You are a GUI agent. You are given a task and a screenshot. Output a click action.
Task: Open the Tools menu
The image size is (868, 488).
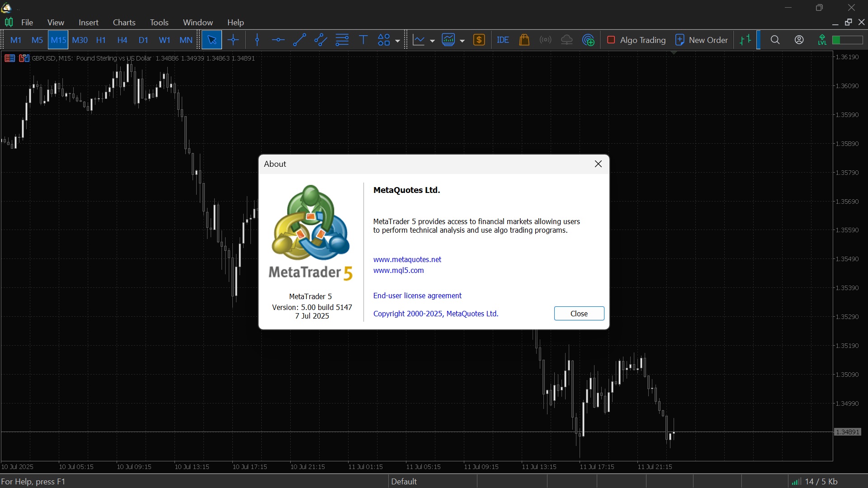click(x=159, y=22)
